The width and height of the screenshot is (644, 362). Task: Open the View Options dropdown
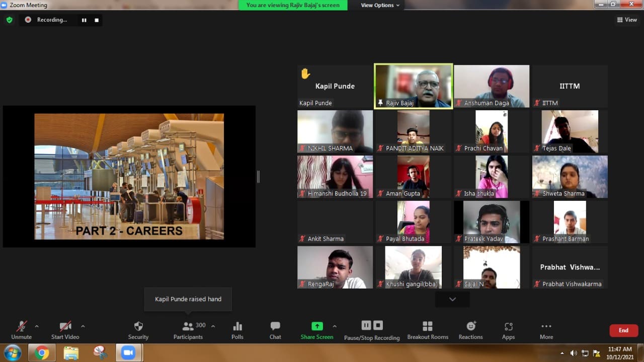(380, 5)
